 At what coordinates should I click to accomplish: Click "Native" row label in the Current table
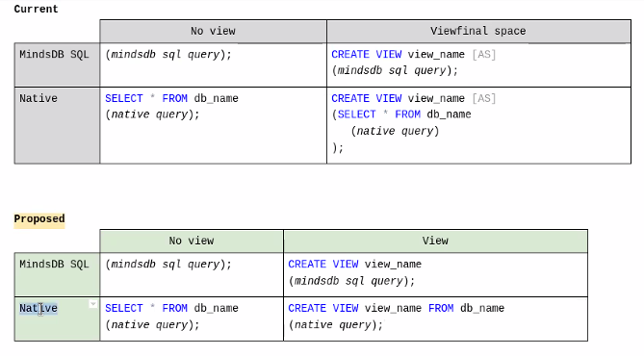[39, 98]
